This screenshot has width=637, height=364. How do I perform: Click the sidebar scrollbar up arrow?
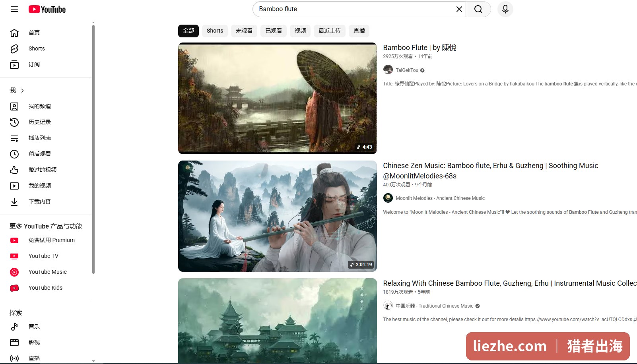pyautogui.click(x=93, y=23)
